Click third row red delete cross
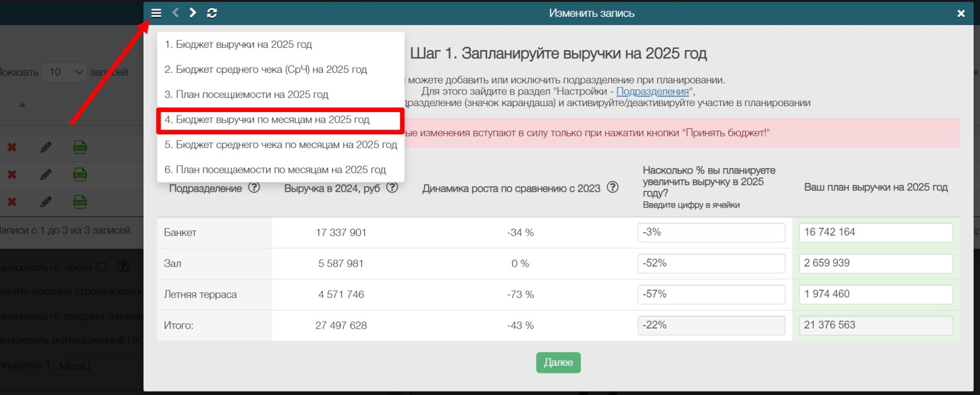980x395 pixels. coord(12,202)
